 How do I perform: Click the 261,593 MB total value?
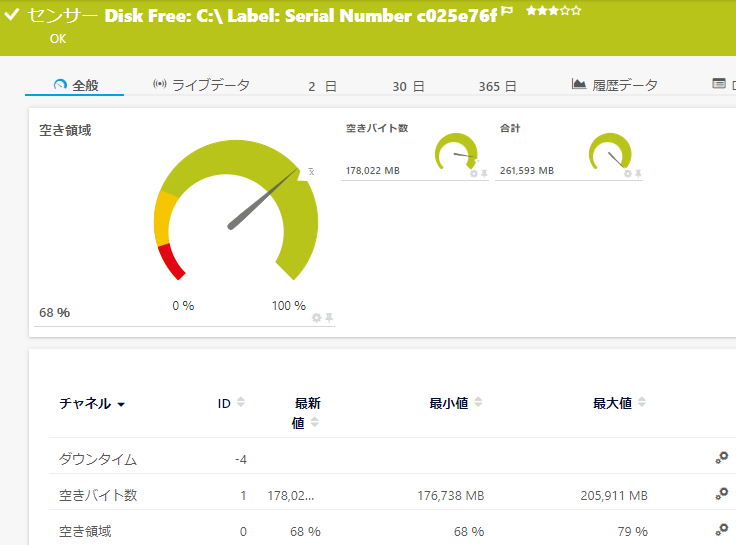[x=527, y=170]
